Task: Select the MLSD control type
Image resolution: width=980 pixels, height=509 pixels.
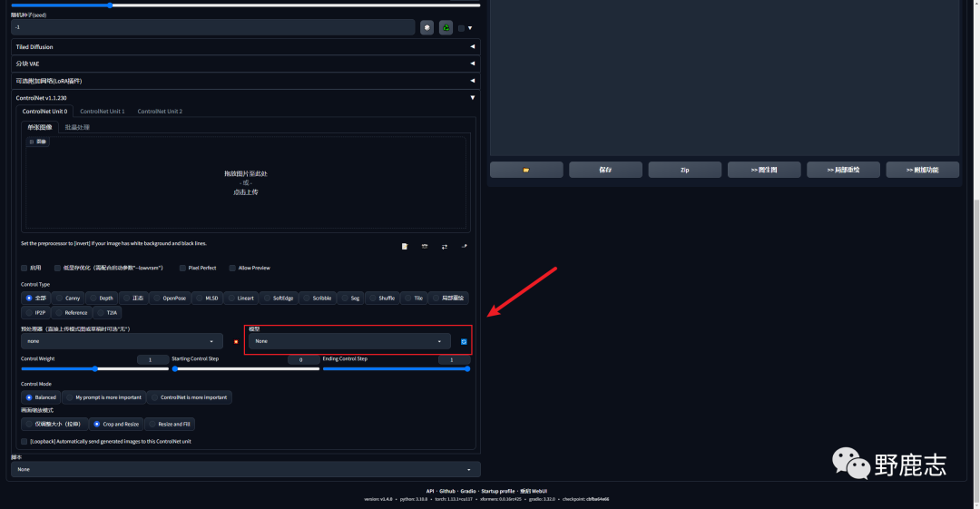Action: pos(207,299)
